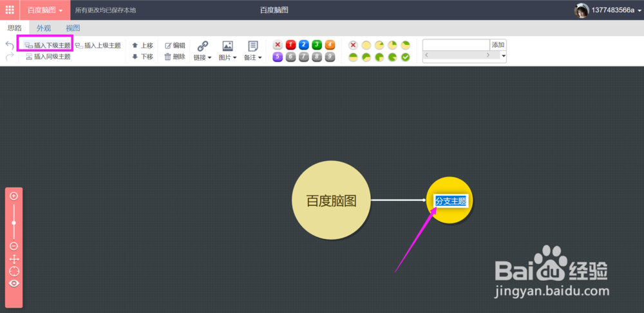The width and height of the screenshot is (644, 313).
Task: Click the chain link icon
Action: (203, 46)
